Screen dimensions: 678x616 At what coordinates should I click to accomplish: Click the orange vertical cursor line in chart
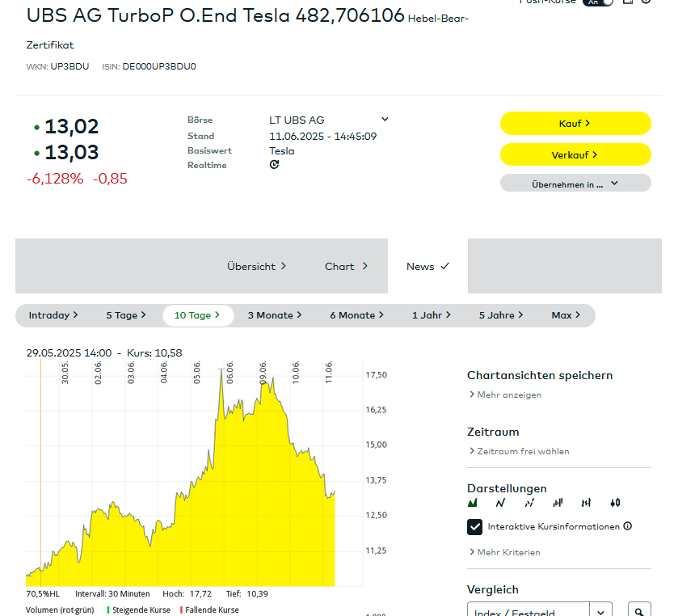pyautogui.click(x=41, y=471)
